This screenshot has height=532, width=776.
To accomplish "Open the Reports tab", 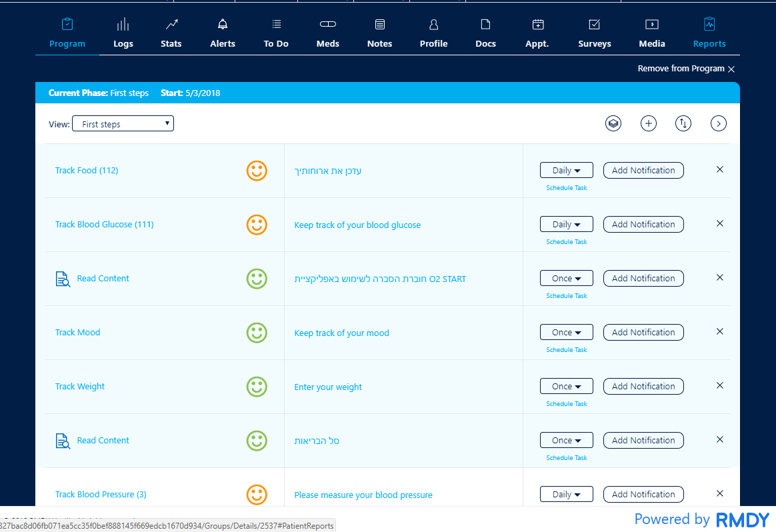I will tap(709, 33).
